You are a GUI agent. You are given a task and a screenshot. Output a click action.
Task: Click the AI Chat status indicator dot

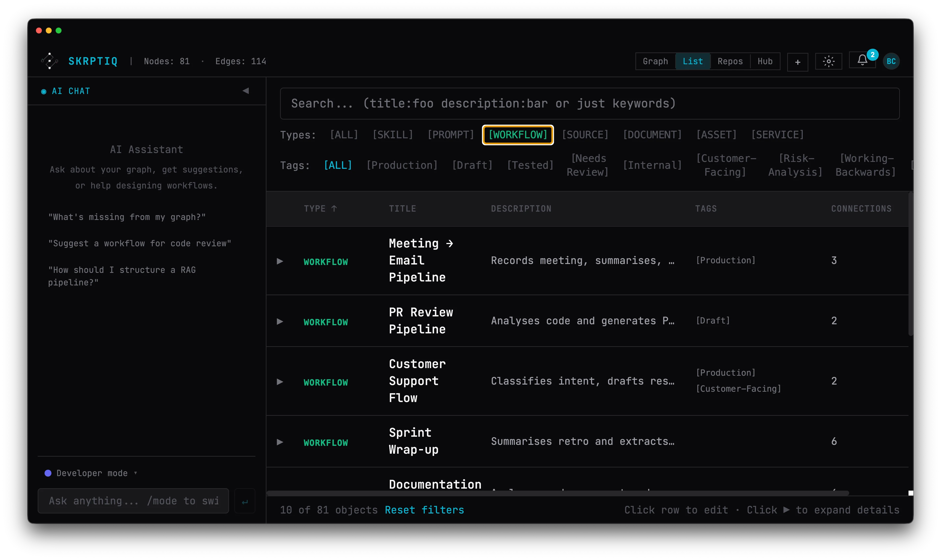pos(44,91)
